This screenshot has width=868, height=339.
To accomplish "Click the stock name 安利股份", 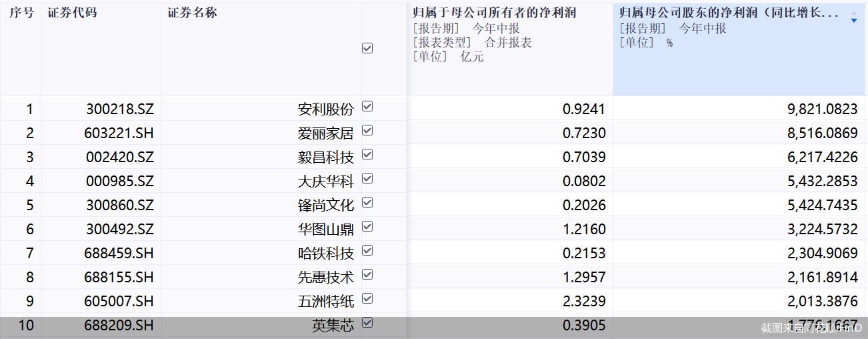I will tap(326, 109).
